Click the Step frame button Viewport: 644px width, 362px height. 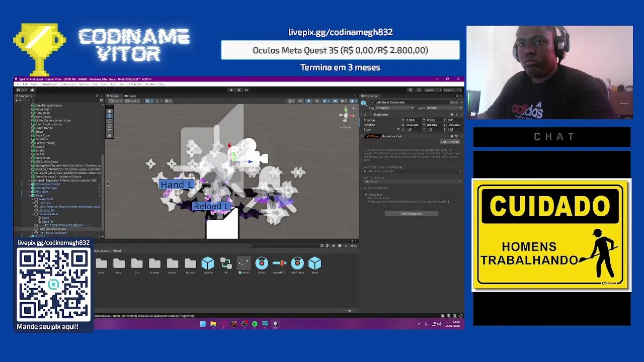point(247,90)
